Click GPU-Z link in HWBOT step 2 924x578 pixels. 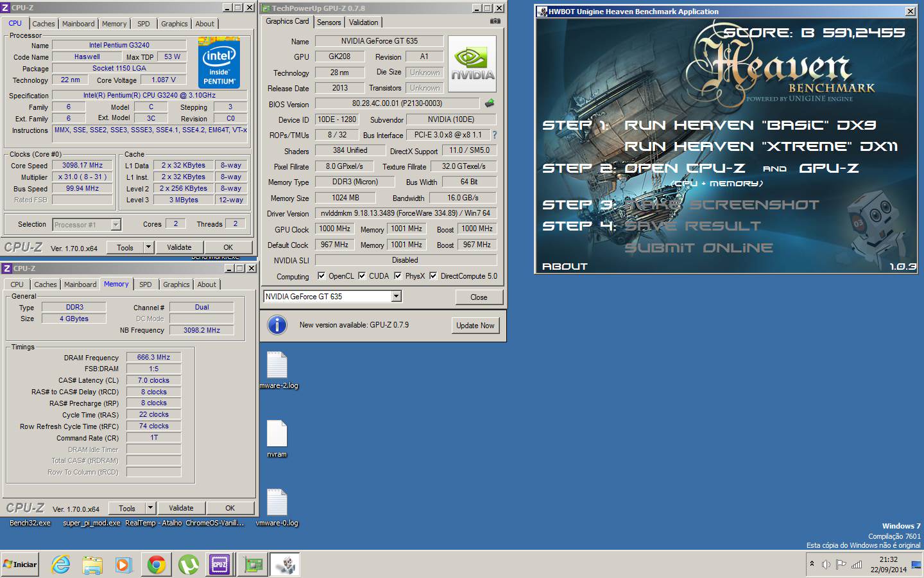pyautogui.click(x=828, y=168)
